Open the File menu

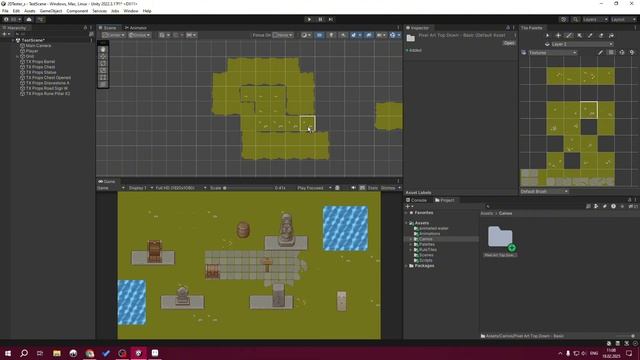5,11
